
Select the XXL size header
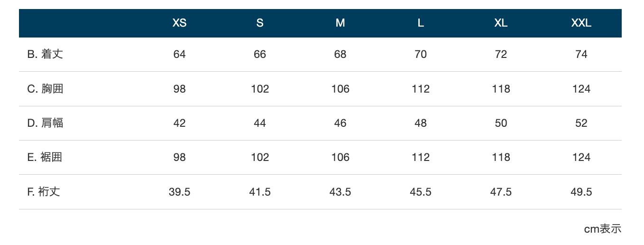[581, 23]
